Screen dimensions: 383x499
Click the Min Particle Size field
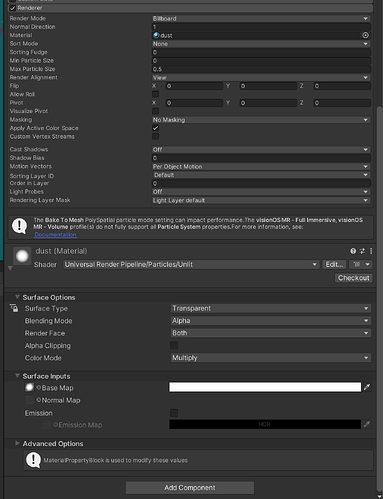261,61
